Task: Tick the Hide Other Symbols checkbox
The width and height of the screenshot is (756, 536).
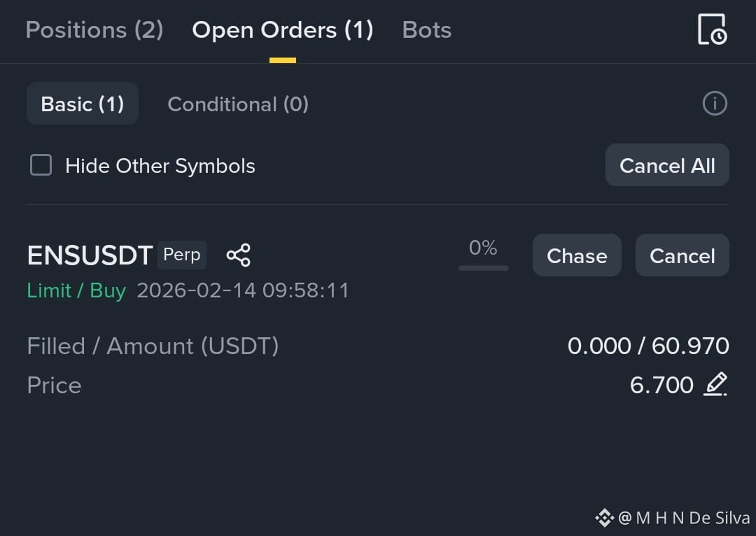Action: point(41,165)
